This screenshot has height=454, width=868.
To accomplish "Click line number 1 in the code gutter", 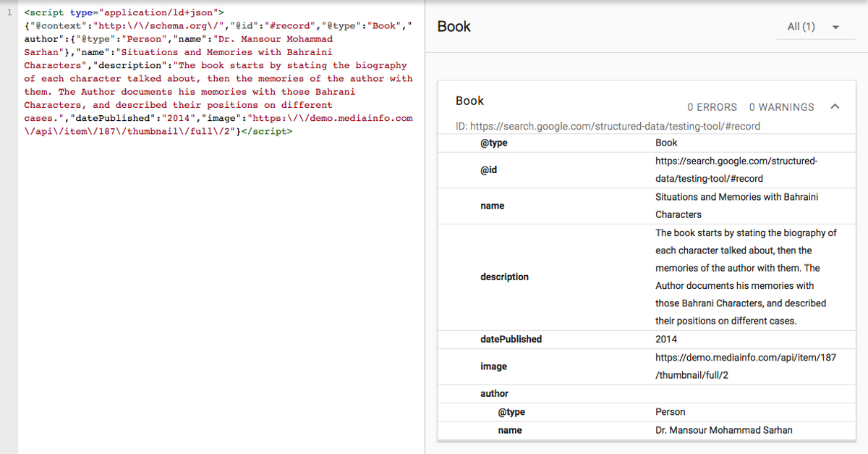I will point(8,12).
